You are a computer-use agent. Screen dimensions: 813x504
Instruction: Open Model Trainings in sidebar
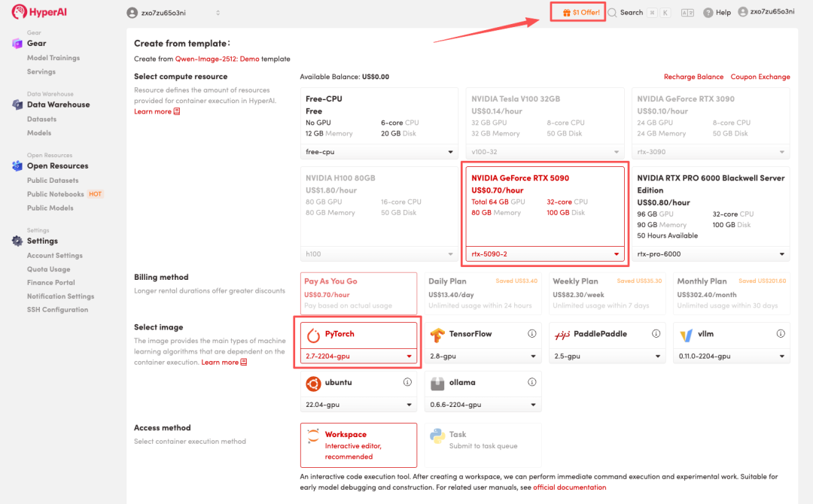[x=53, y=58]
